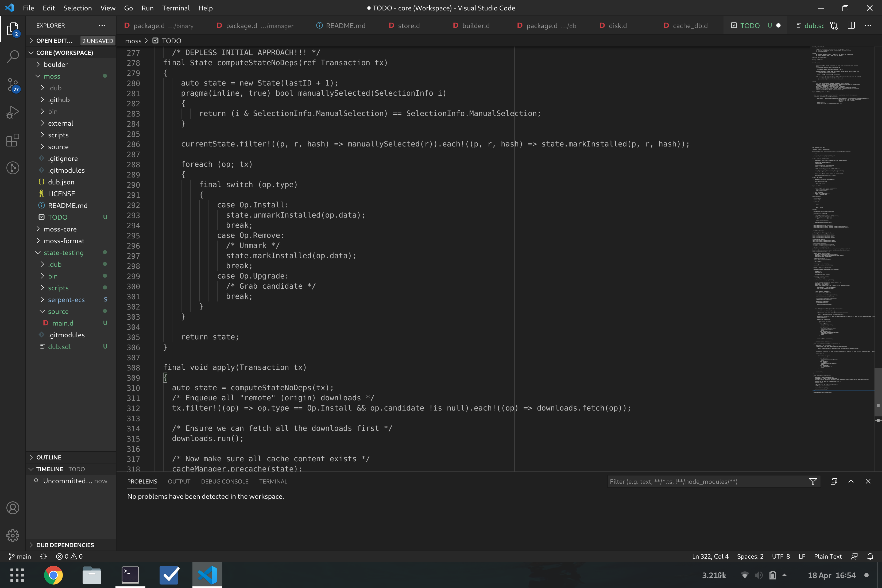The height and width of the screenshot is (588, 882).
Task: Collapse all problems icon in panel
Action: (x=834, y=482)
